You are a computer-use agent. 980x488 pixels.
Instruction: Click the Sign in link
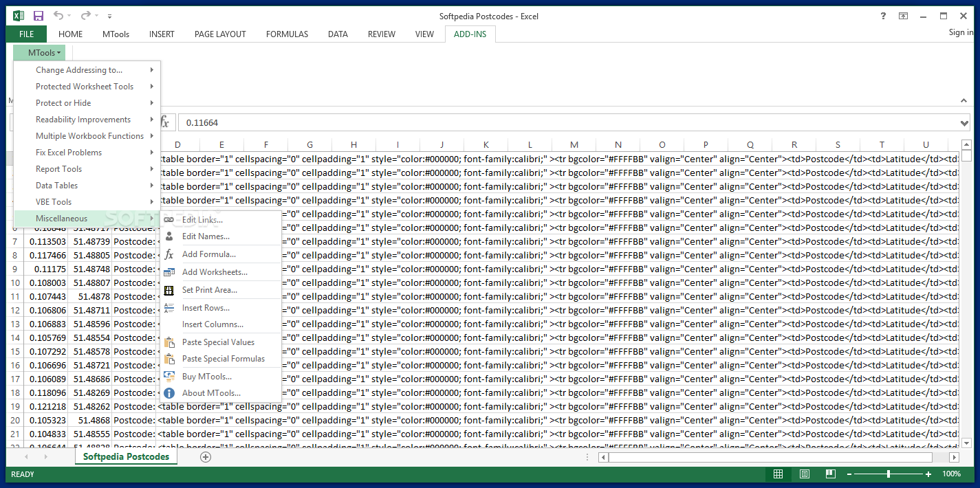click(961, 33)
